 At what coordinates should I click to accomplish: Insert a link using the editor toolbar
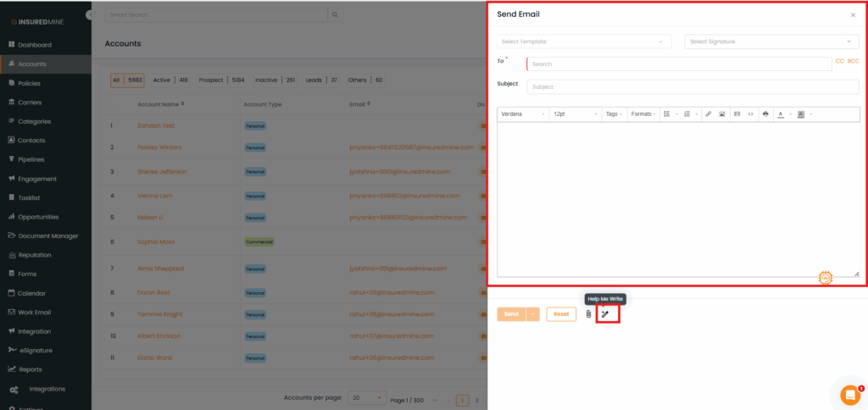[x=708, y=114]
